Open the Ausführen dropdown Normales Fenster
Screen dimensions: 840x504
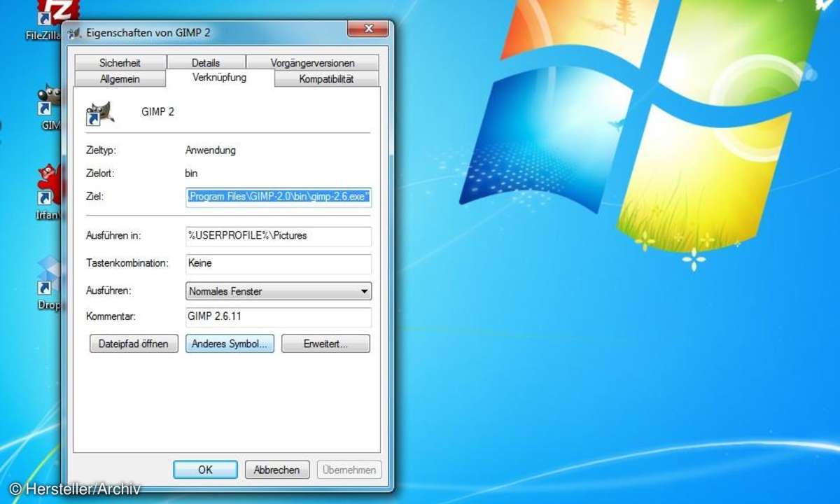(279, 291)
